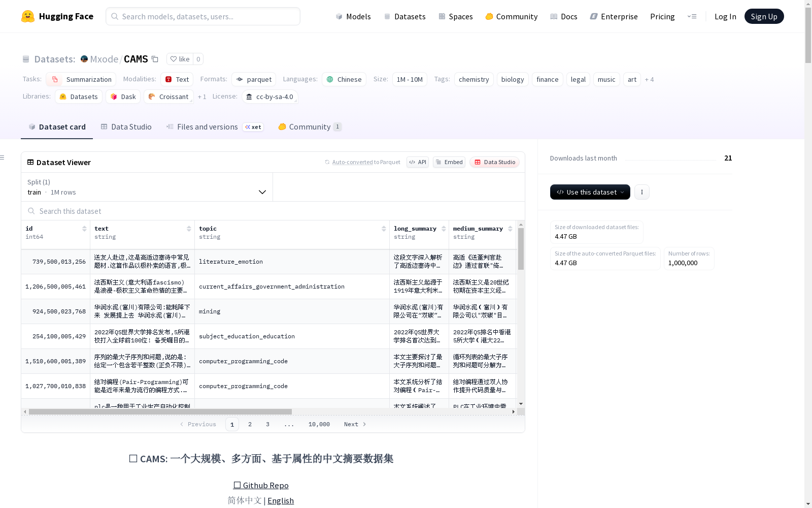Click the Embed viewer button
Viewport: 812px width, 508px height.
449,162
